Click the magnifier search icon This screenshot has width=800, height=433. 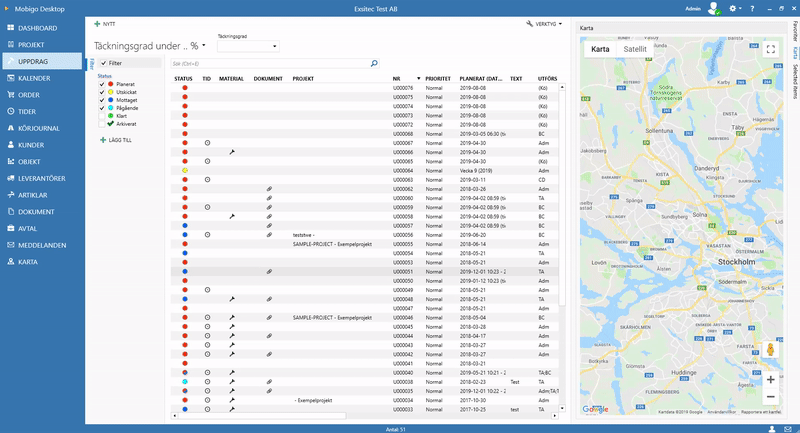point(374,63)
